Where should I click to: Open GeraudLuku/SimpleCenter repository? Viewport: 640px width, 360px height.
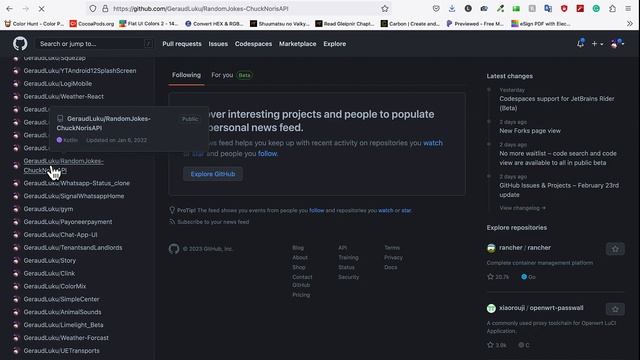coord(61,299)
